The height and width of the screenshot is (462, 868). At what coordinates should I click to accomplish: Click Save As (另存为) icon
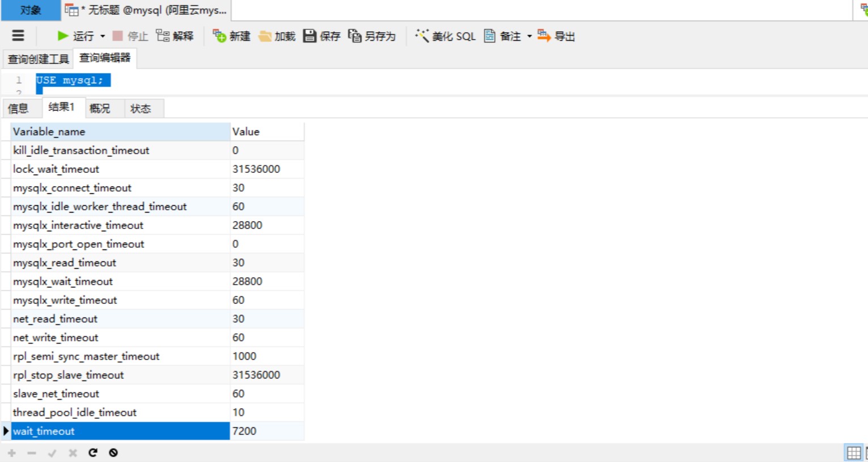pyautogui.click(x=371, y=36)
